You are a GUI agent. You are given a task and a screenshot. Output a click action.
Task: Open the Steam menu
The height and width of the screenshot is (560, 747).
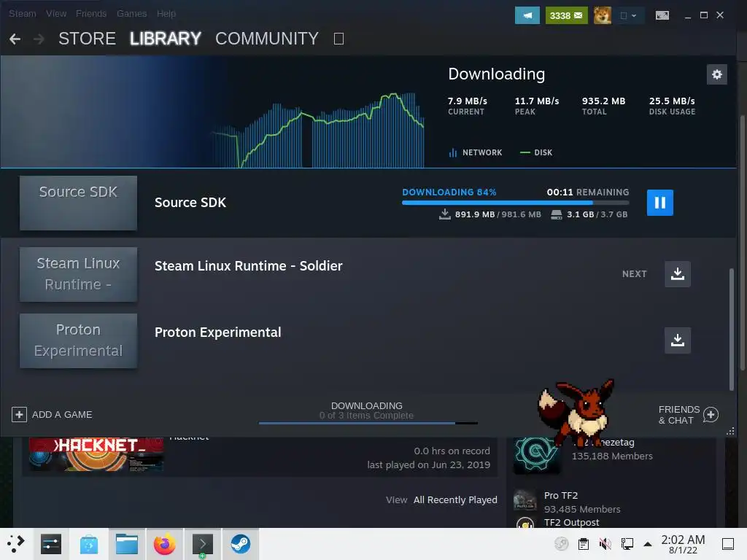pyautogui.click(x=23, y=14)
